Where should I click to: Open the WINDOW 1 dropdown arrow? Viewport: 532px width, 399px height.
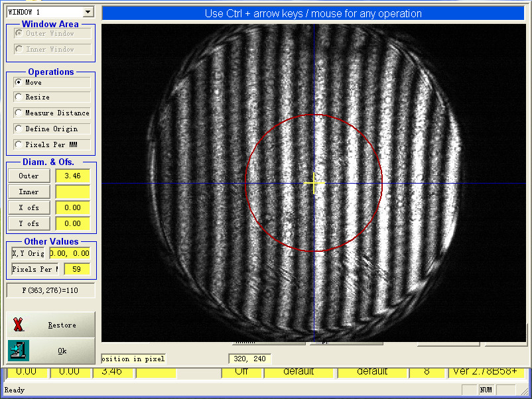(88, 13)
